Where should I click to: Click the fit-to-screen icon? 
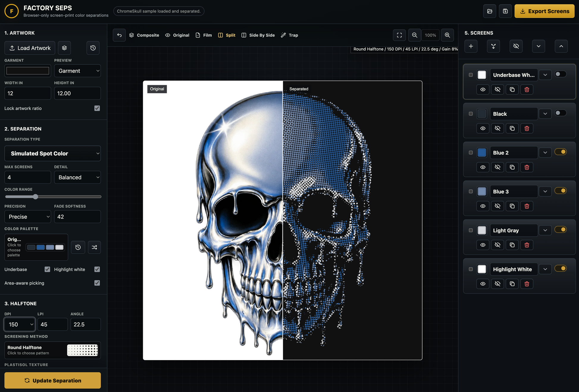coord(399,35)
